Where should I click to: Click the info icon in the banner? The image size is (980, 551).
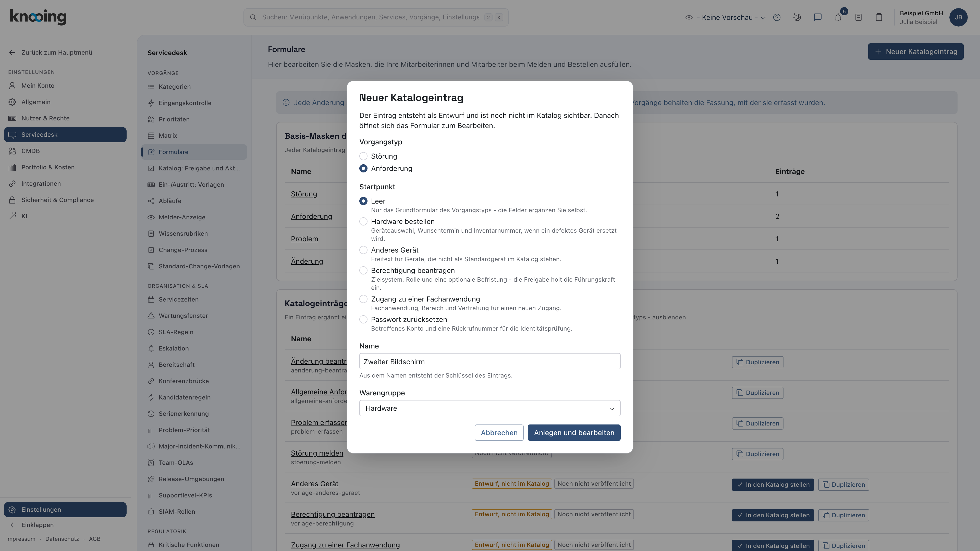coord(286,103)
